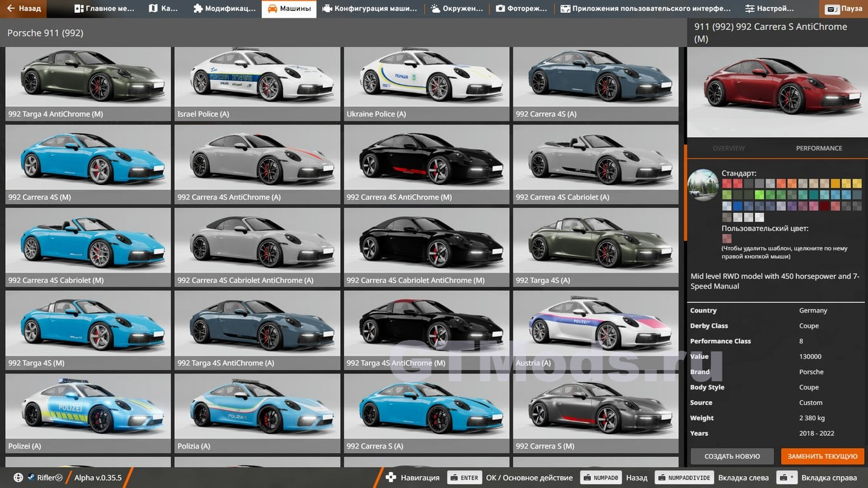Image resolution: width=868 pixels, height=488 pixels.
Task: Select the 992 Targa 4S (M) car
Action: (x=88, y=330)
